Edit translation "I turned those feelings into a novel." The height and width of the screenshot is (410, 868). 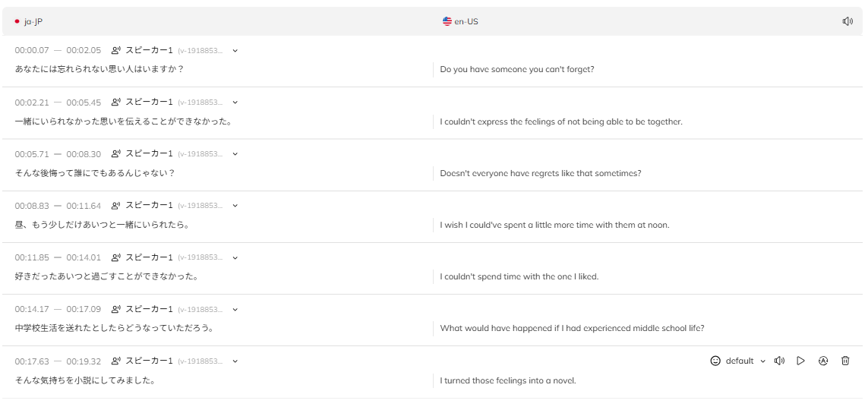(508, 380)
